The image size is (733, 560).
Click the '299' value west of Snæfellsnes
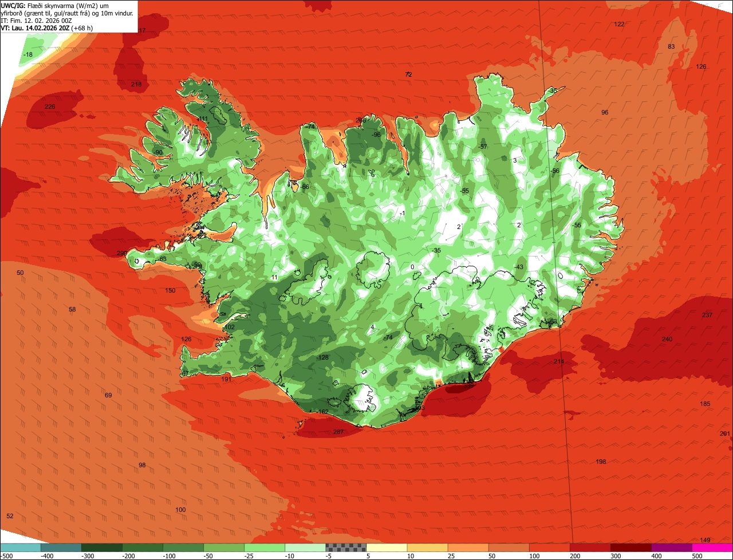coord(122,253)
